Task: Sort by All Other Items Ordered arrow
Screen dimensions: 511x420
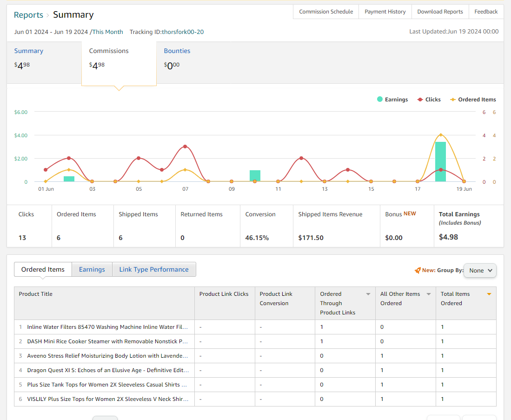Action: click(x=429, y=294)
